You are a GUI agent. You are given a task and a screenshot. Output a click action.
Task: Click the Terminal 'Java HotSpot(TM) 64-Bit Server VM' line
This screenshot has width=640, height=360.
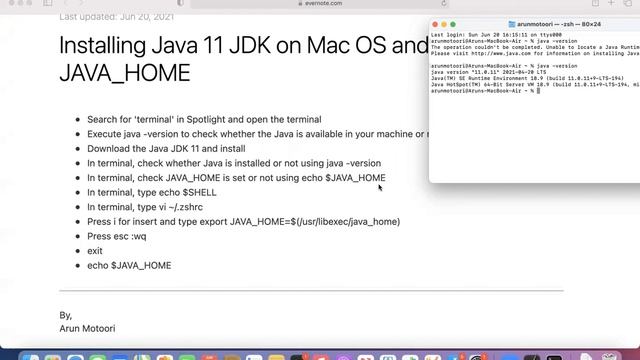(x=535, y=84)
